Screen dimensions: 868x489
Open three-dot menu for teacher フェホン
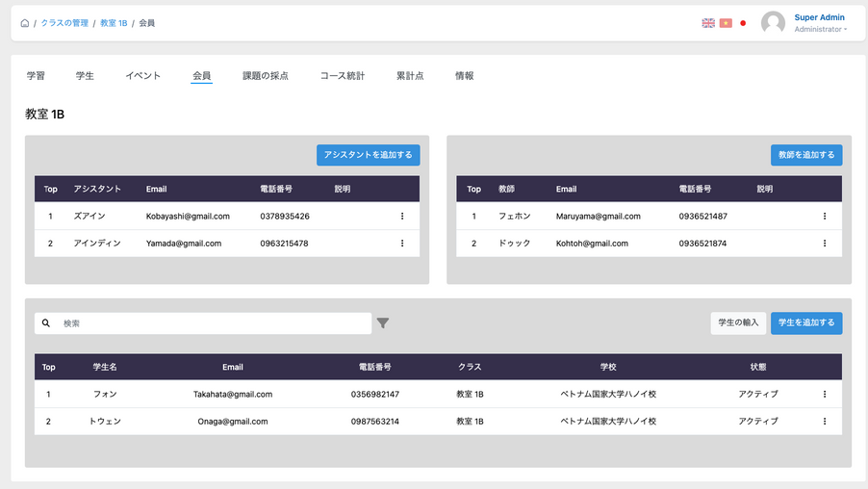tap(825, 217)
